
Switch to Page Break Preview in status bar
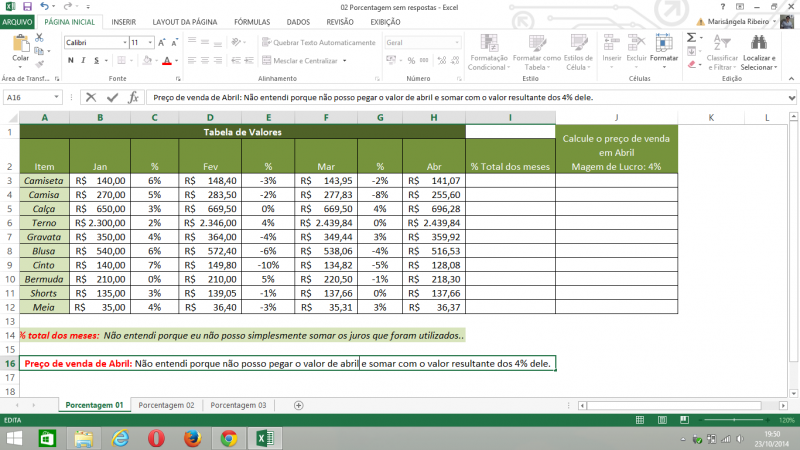[x=684, y=420]
